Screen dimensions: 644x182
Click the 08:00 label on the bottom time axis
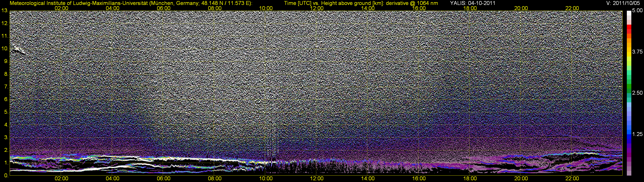(214, 179)
